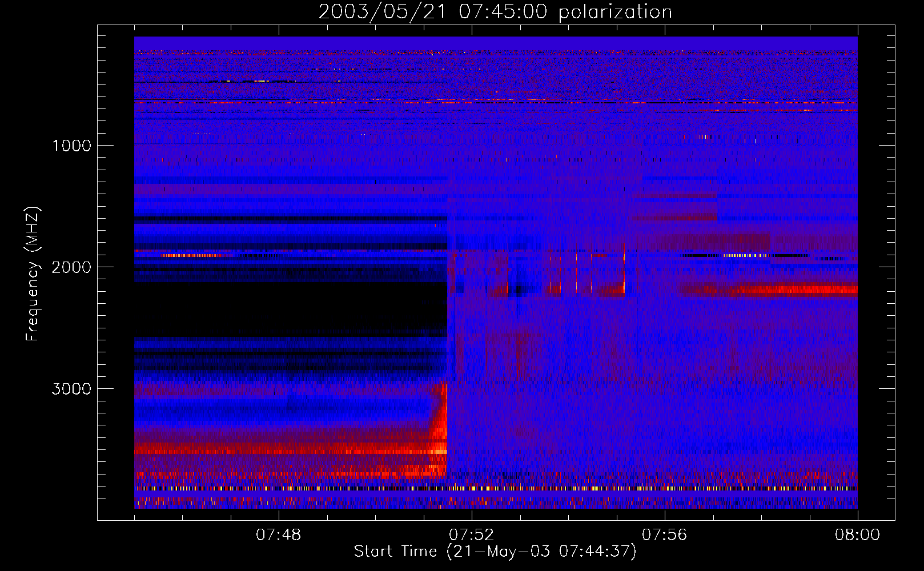Click the '07:56' time axis label
This screenshot has width=924, height=571.
coord(665,535)
